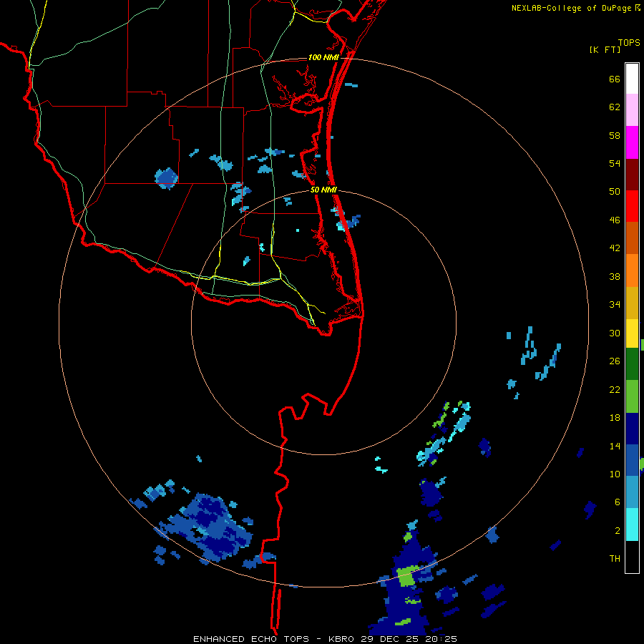Click the NEXLAB-College of DuPage watermark text

point(575,8)
